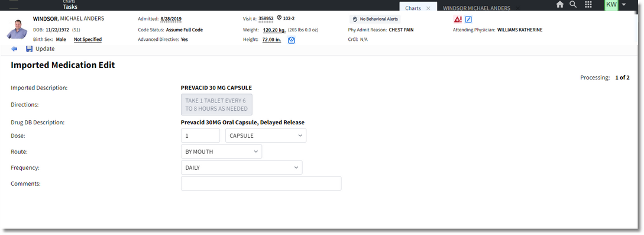The height and width of the screenshot is (235, 644).
Task: Switch to the Charts tab
Action: (x=413, y=8)
